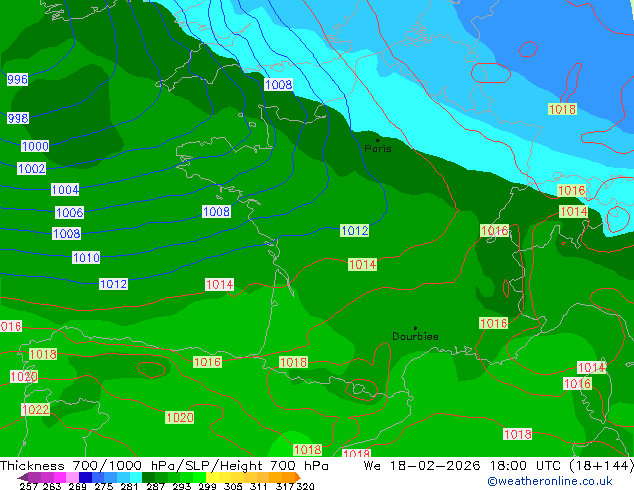
Task: Click the forecast date We 18-02-2026
Action: 422,466
